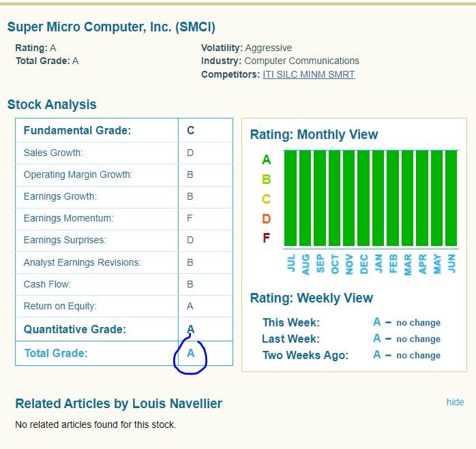Image resolution: width=476 pixels, height=449 pixels.
Task: Click the Operating Margin Growth label
Action: pyautogui.click(x=78, y=174)
